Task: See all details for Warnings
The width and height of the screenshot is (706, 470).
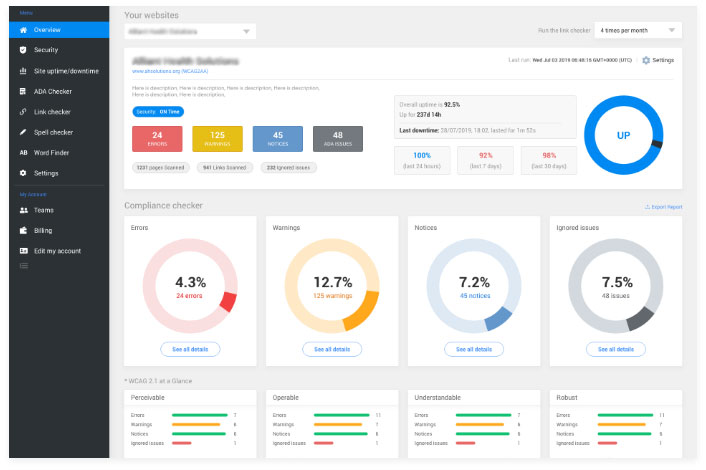Action: tap(332, 349)
